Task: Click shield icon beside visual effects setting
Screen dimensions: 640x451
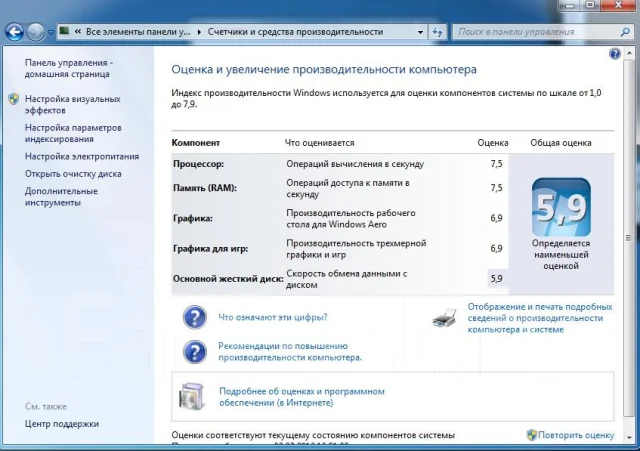Action: pos(14,99)
